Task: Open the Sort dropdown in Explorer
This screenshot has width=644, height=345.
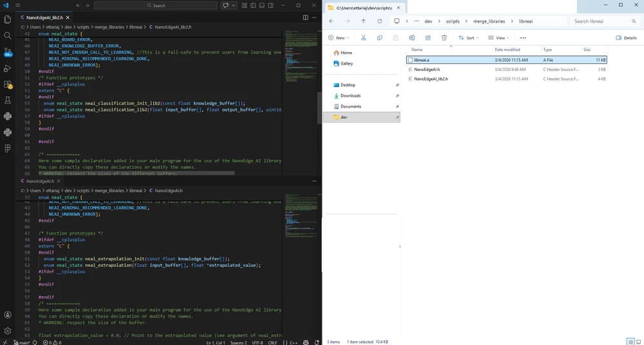Action: 469,38
